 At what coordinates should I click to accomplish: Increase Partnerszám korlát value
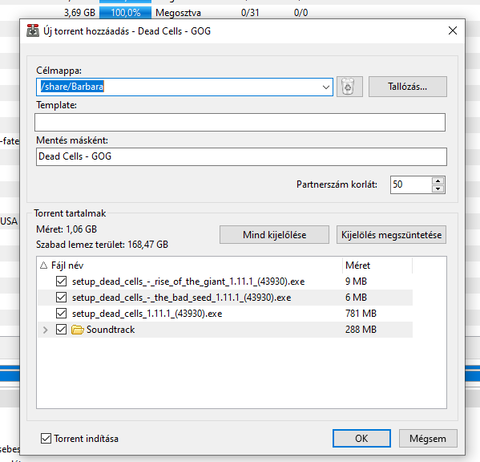(x=438, y=181)
